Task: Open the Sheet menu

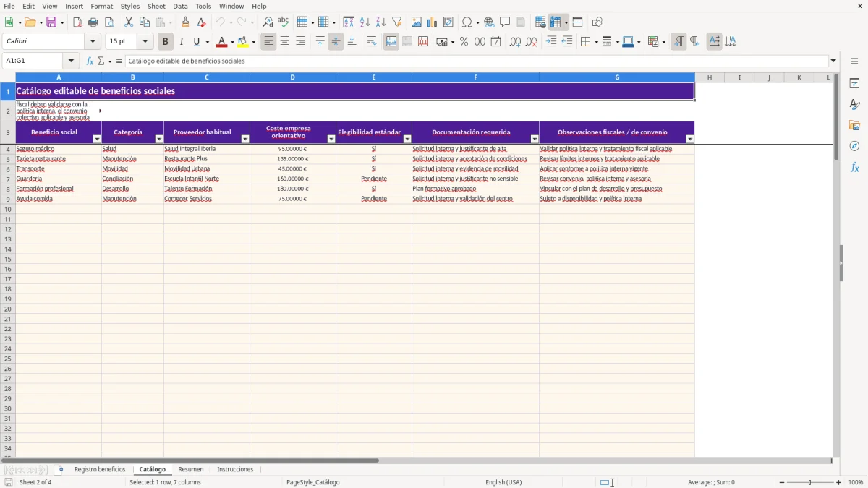Action: pos(156,6)
